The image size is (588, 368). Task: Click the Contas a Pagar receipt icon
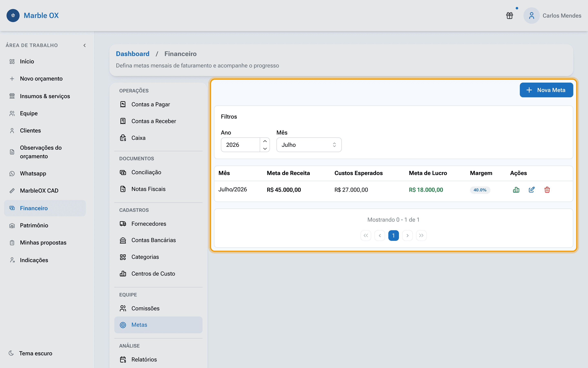click(x=123, y=104)
